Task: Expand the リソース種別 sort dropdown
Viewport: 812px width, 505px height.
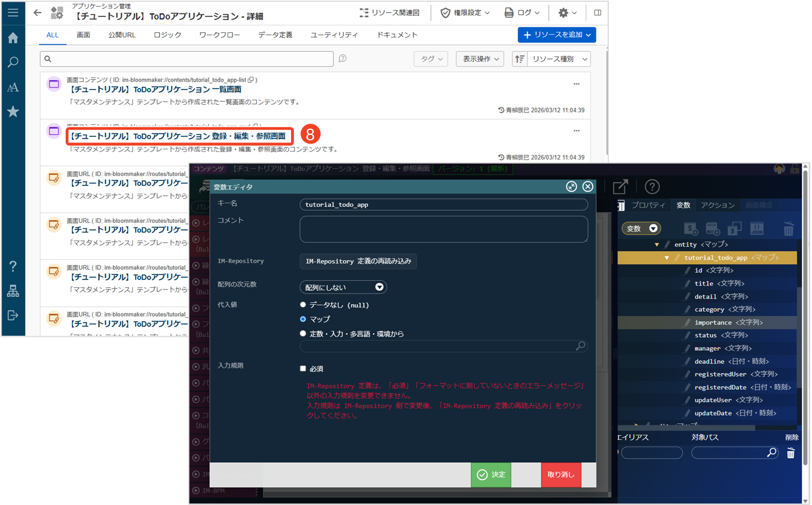Action: click(x=559, y=59)
